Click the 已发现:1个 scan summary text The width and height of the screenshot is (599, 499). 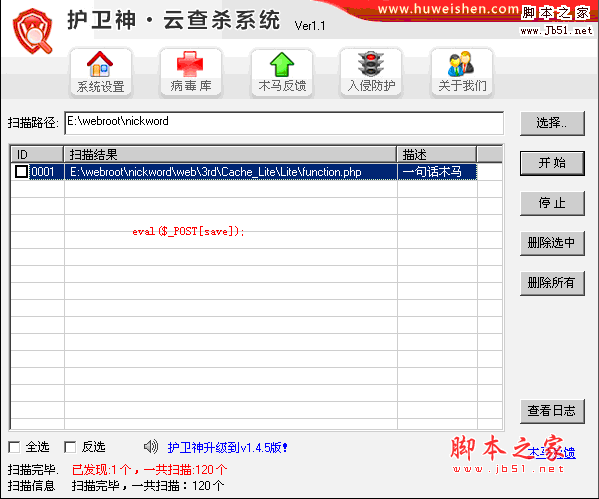[x=149, y=470]
